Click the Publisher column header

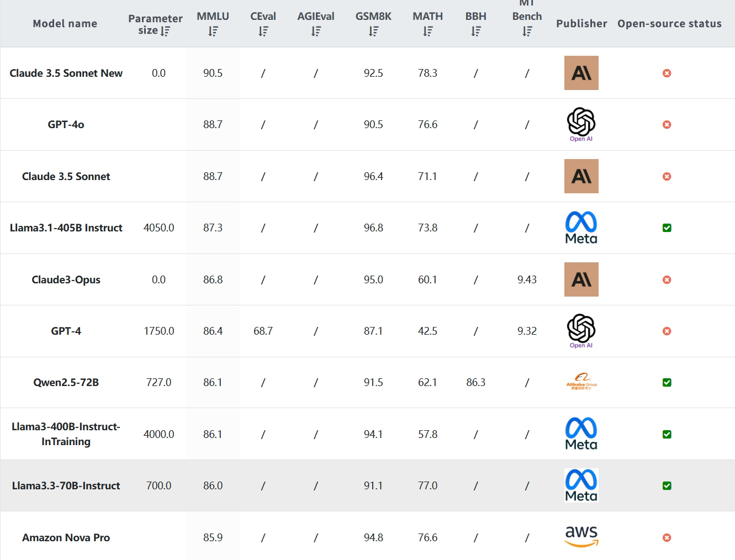(x=581, y=24)
